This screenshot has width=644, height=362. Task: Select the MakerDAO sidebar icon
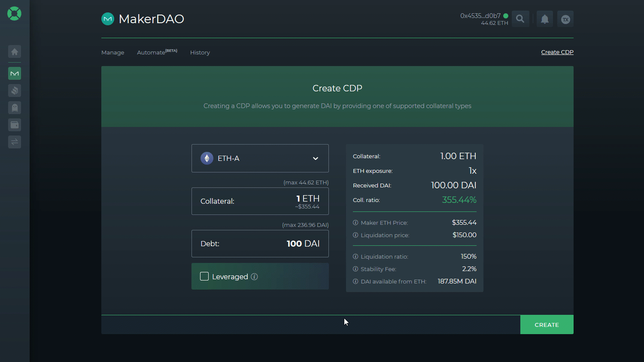coord(15,73)
